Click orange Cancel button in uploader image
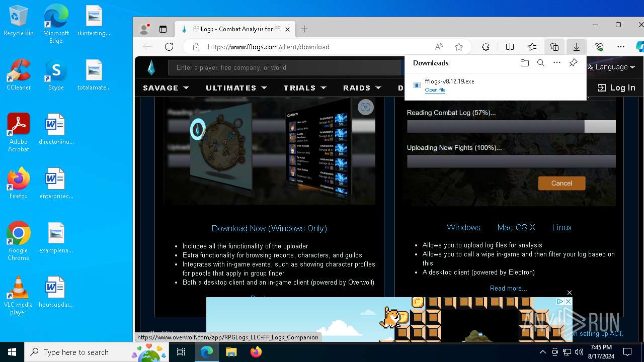Screen dimensions: 644x362 click(x=561, y=183)
